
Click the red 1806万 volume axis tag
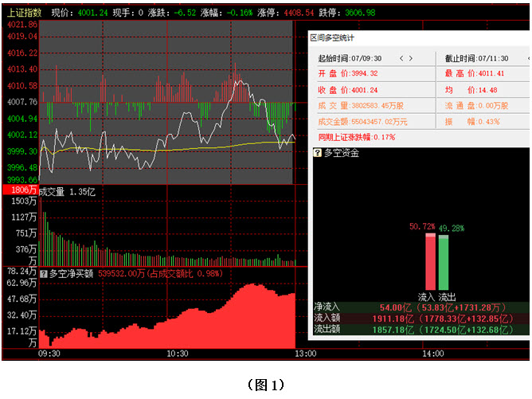(x=19, y=190)
